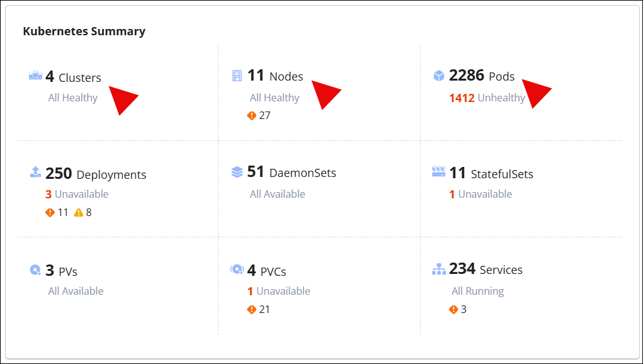Image resolution: width=643 pixels, height=364 pixels.
Task: Click the Deployments upload icon
Action: pyautogui.click(x=35, y=173)
